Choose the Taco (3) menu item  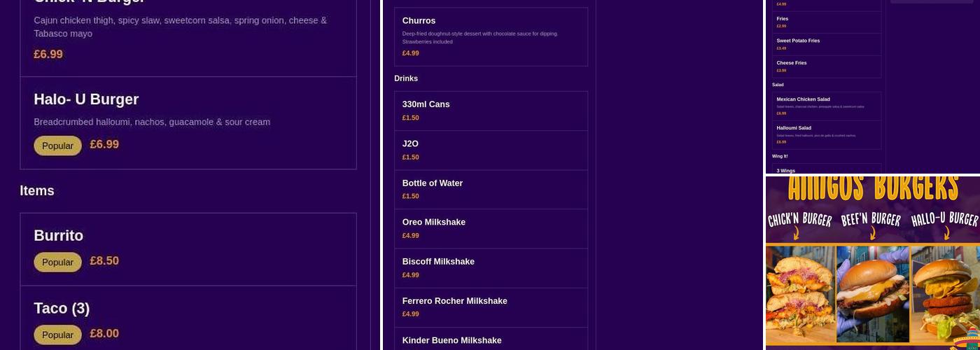pyautogui.click(x=62, y=309)
